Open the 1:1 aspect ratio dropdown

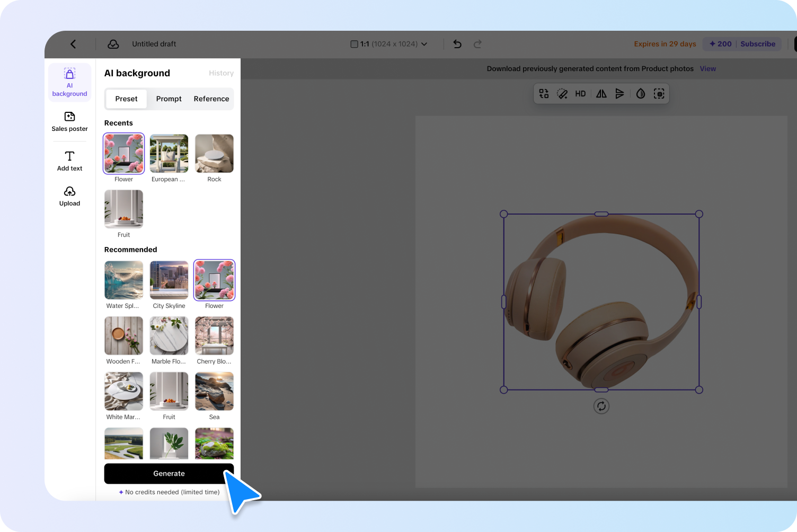pos(389,44)
